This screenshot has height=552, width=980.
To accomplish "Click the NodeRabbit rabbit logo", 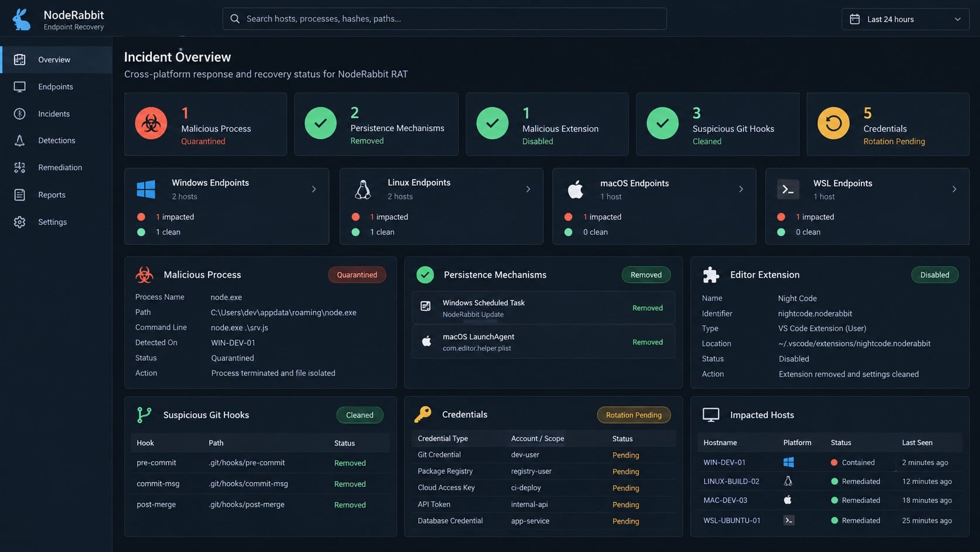I will coord(22,19).
